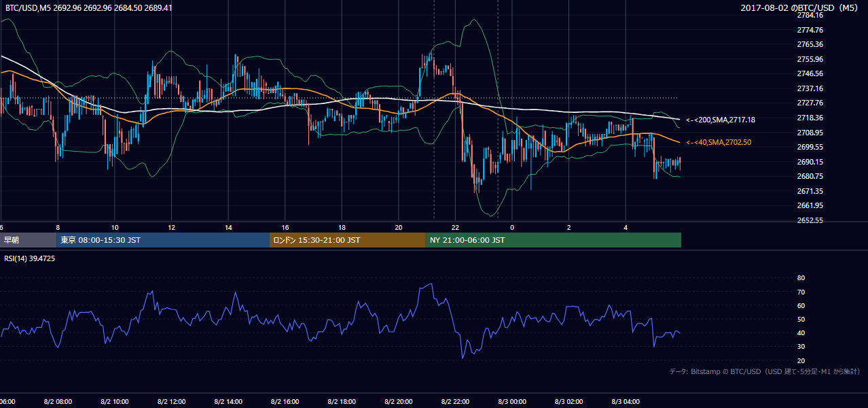Select hour tick 12 on chart axis
This screenshot has width=868, height=408.
coord(172,227)
